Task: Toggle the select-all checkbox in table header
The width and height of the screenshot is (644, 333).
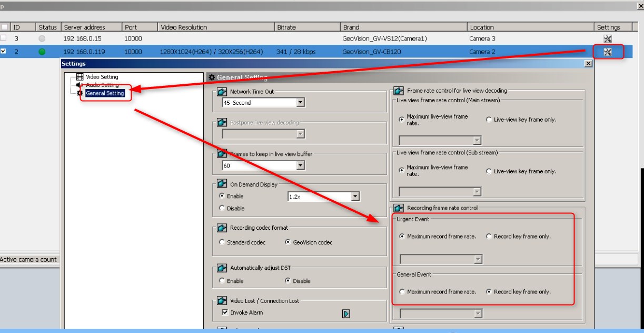Action: pyautogui.click(x=4, y=27)
